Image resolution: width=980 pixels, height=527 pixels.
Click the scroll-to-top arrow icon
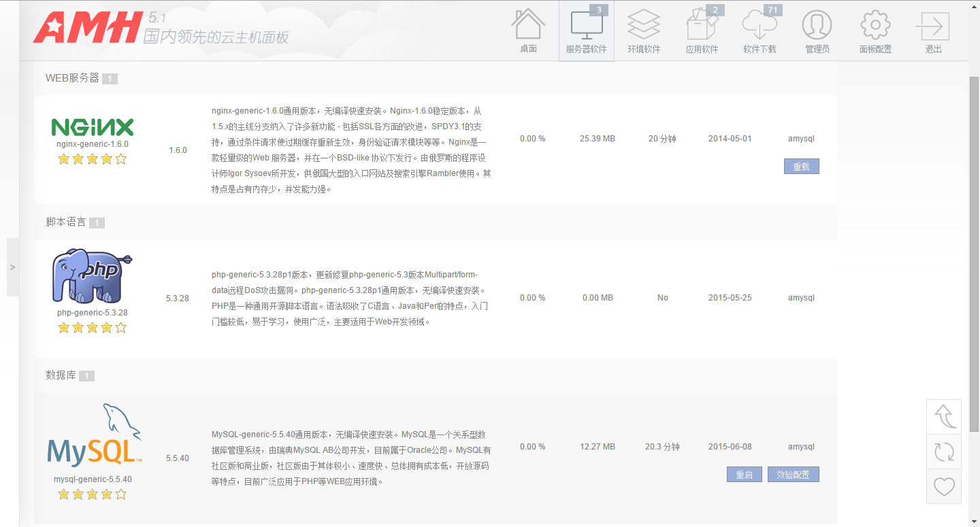coord(944,416)
